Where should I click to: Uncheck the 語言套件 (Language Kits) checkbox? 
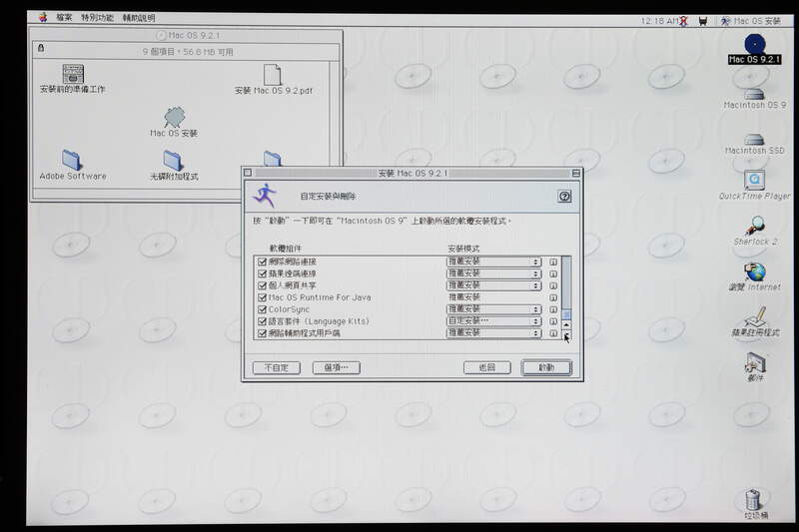pyautogui.click(x=262, y=321)
